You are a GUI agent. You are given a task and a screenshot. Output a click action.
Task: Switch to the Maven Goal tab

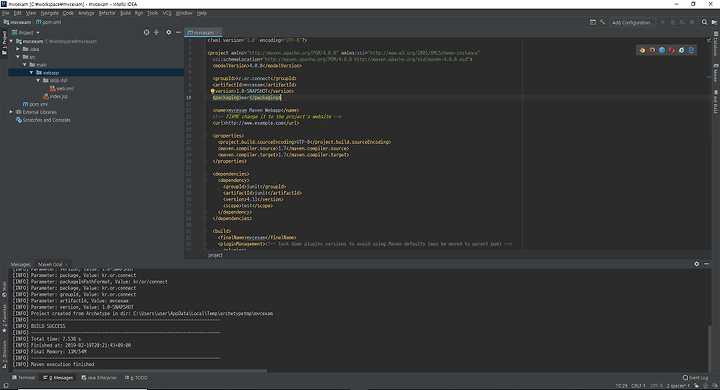50,264
